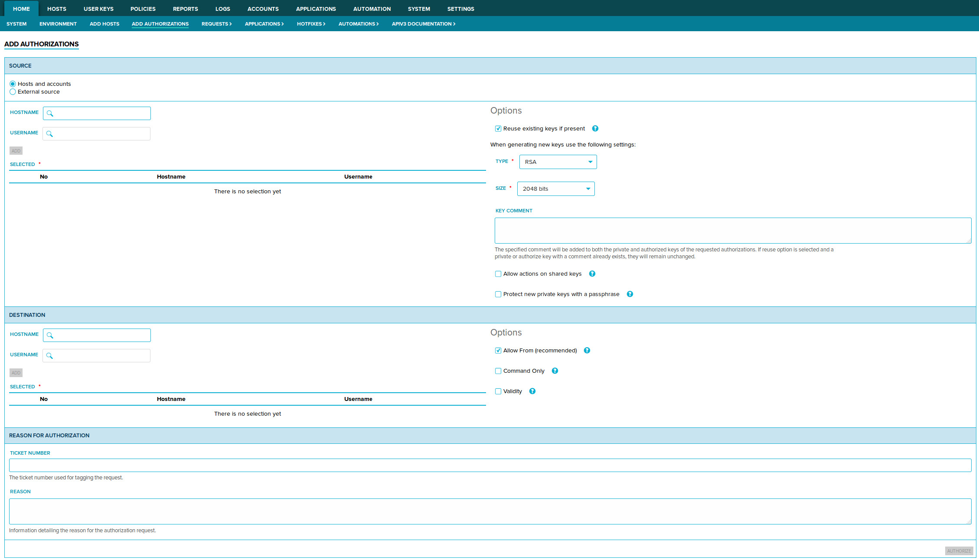Viewport: 979px width, 560px height.
Task: Enable Validity checkbox
Action: click(498, 391)
